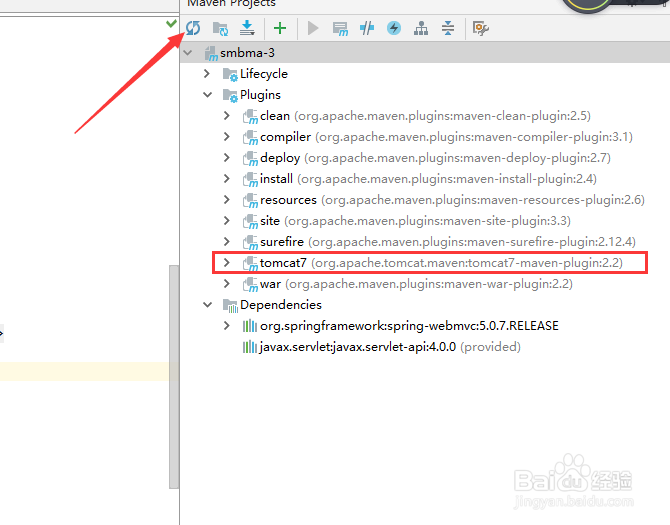This screenshot has width=670, height=525.
Task: Expand spring-webmvc dependency
Action: (x=227, y=326)
